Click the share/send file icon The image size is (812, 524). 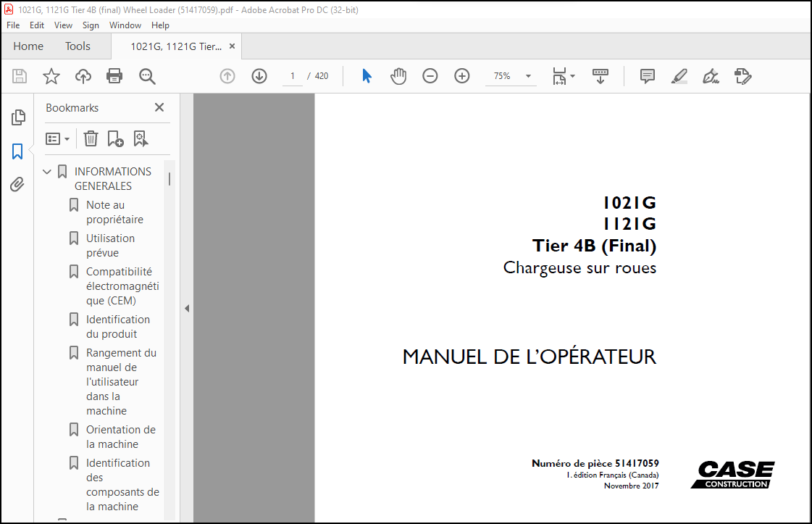coord(742,76)
